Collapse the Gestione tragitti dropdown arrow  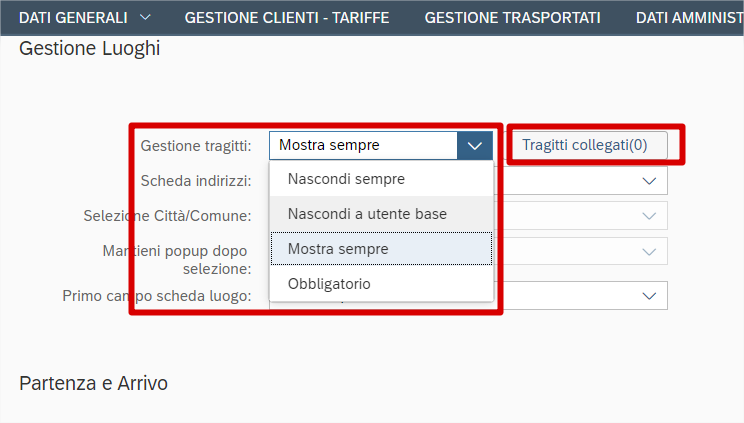pyautogui.click(x=475, y=146)
